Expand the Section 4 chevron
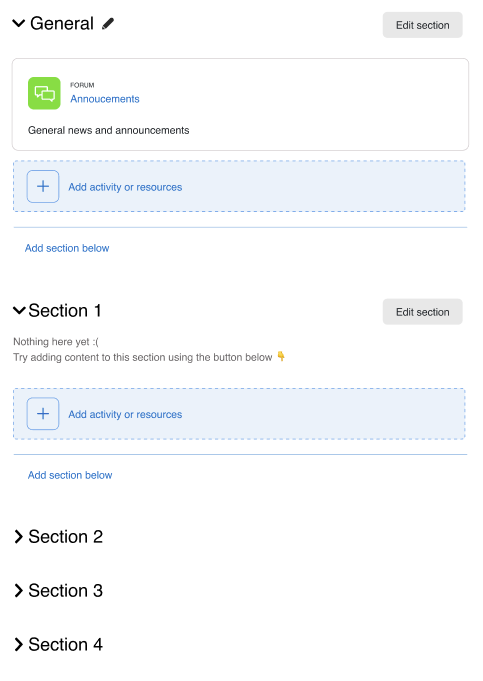 click(x=18, y=645)
